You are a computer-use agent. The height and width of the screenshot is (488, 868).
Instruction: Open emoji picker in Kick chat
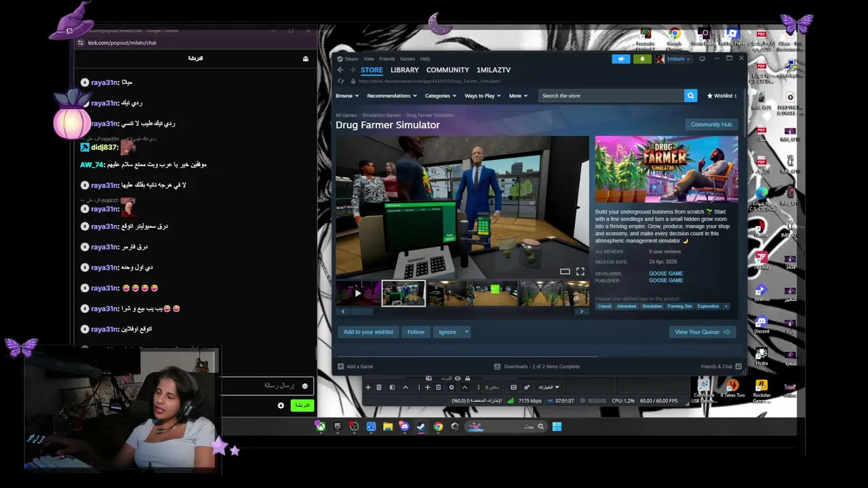[304, 386]
